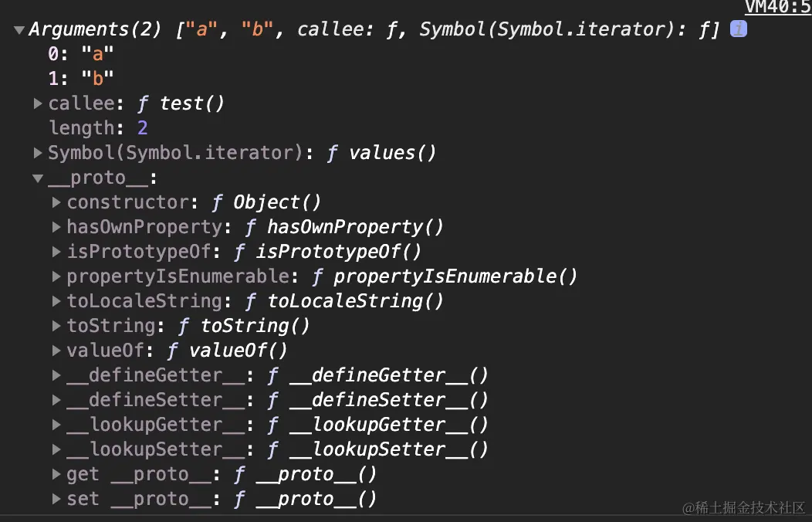Click the f test() function value
Screen dimensions: 812x522
coord(181,103)
